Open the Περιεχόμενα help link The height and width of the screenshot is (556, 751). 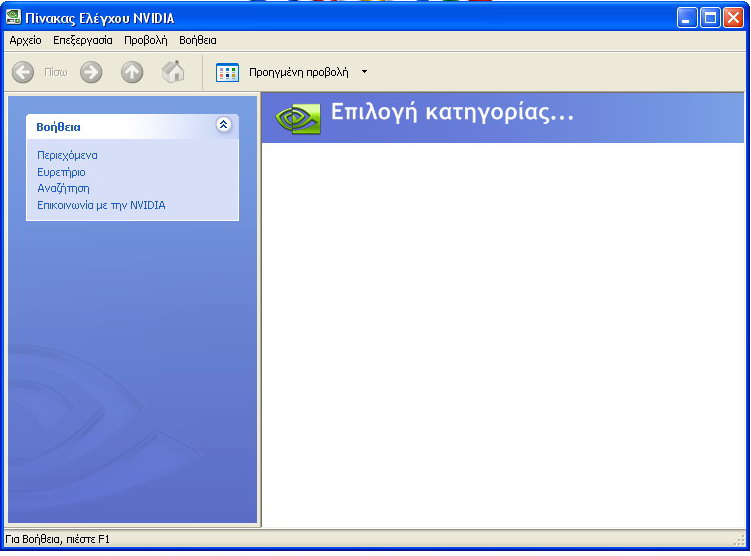point(67,155)
